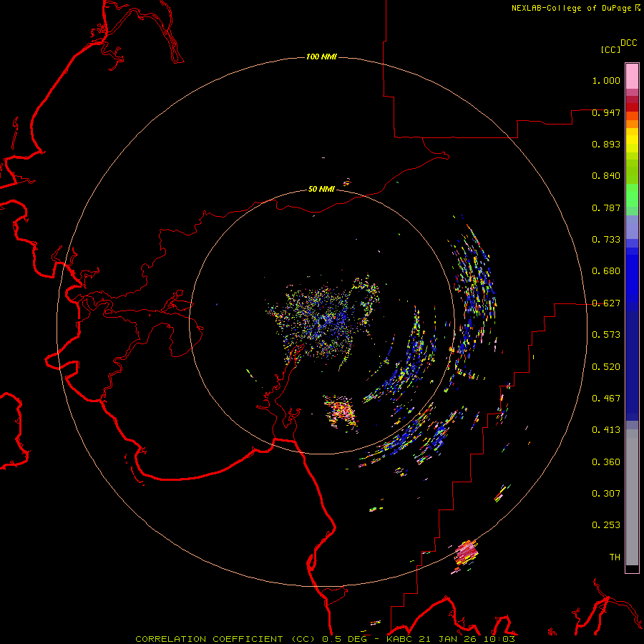
Task: Pick the bright green segment of the color bar
Action: [x=632, y=195]
